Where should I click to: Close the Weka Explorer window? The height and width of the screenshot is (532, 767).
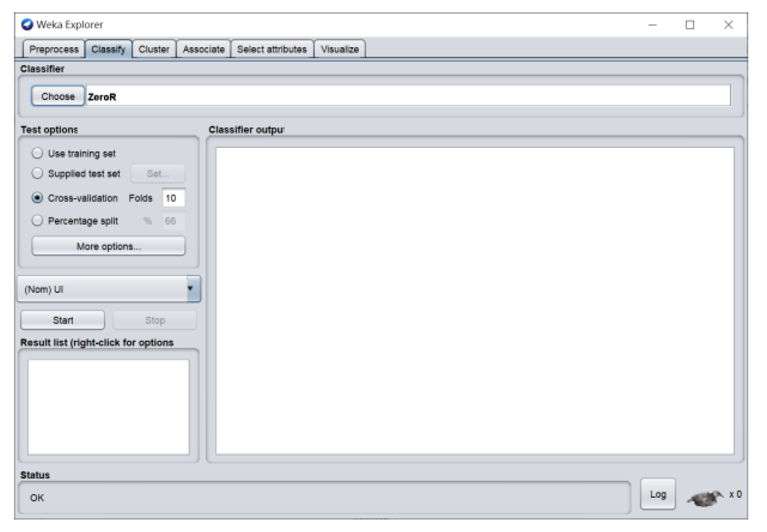(728, 25)
